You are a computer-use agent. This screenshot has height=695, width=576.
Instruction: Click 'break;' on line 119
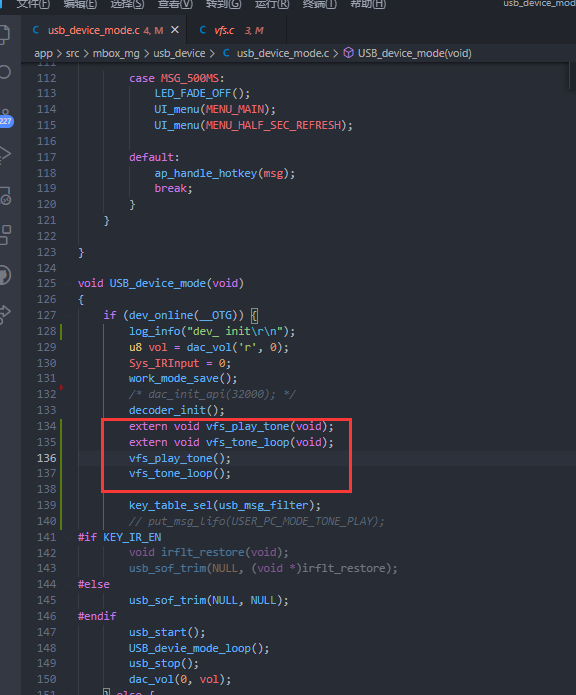point(173,188)
